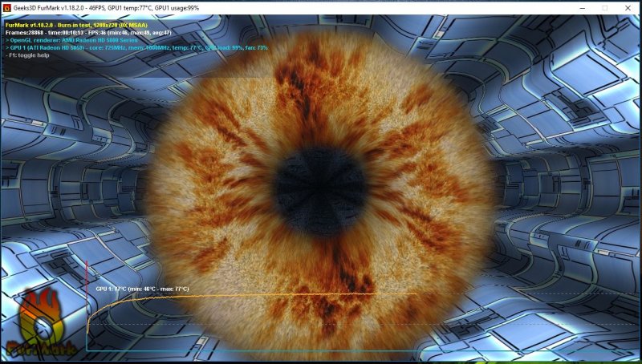Click the 'F1: toggle help' hint
The width and height of the screenshot is (642, 364).
(28, 55)
